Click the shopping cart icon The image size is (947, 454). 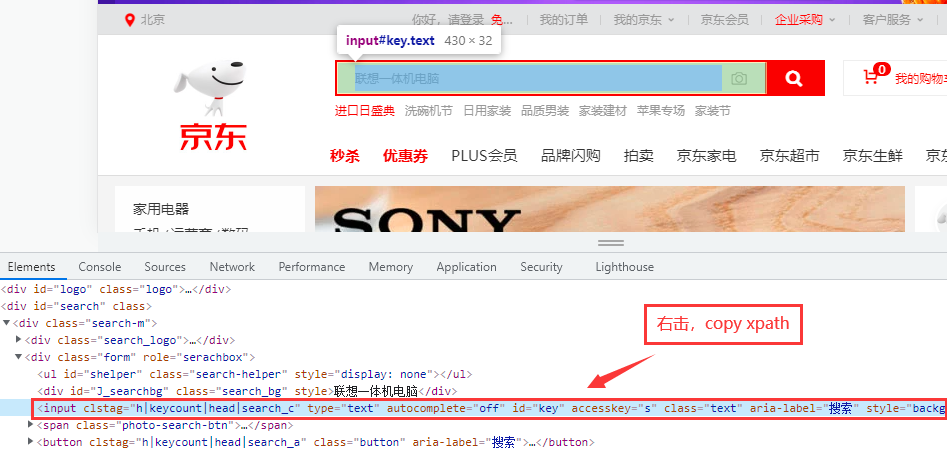tap(870, 77)
